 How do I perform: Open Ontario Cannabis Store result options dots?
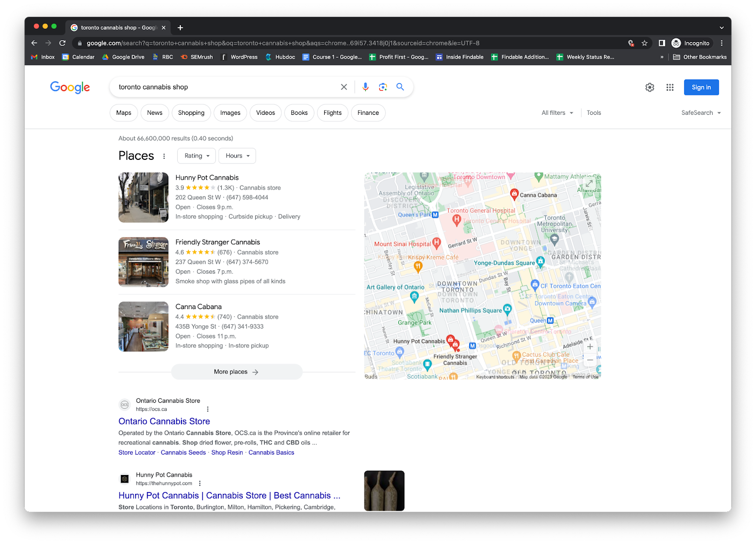pyautogui.click(x=207, y=409)
